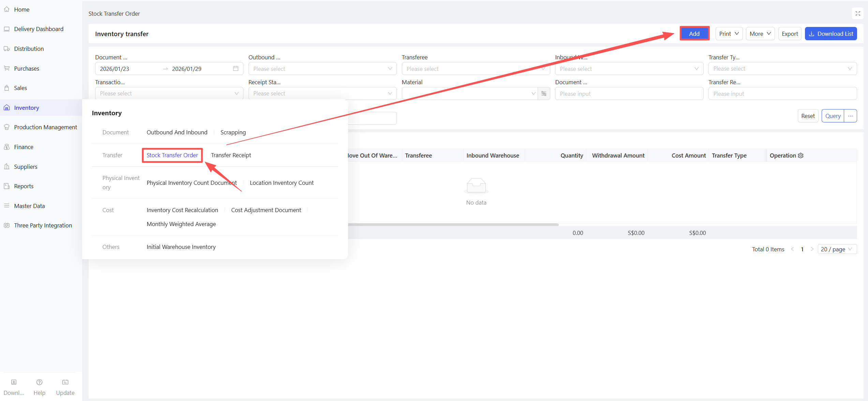Click the fullscreen expand icon
This screenshot has height=401, width=868.
coord(858,14)
